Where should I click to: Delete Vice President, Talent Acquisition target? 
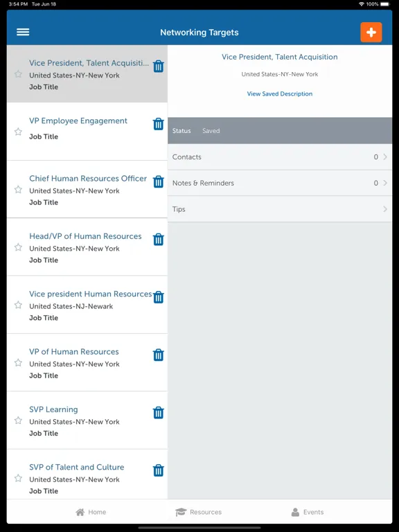point(159,66)
